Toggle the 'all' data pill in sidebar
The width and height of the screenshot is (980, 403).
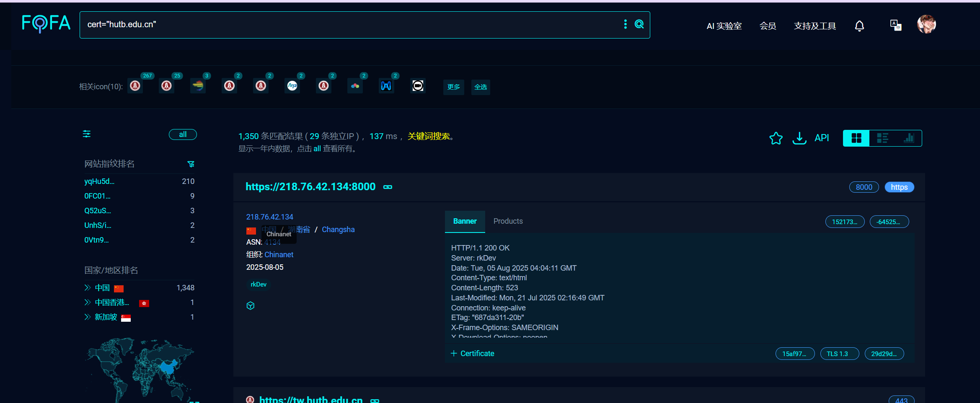[183, 134]
